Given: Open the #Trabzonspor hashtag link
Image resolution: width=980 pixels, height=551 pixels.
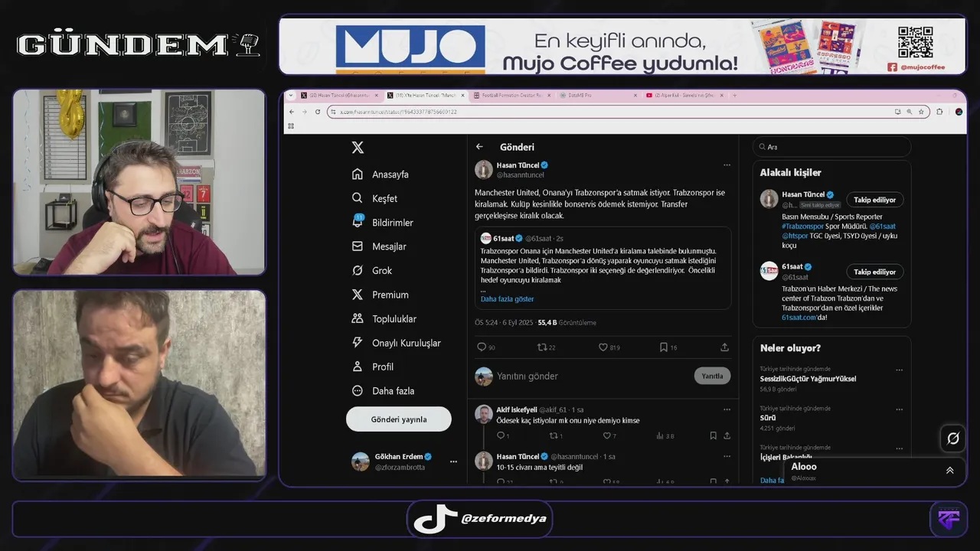Looking at the screenshot, I should 803,227.
